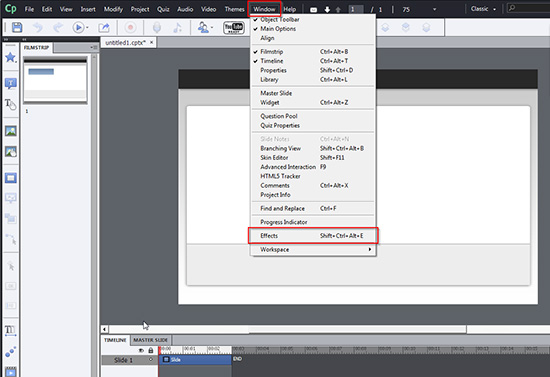Image resolution: width=550 pixels, height=377 pixels.
Task: Toggle the Slide 1 row visibility dot
Action: pos(151,359)
